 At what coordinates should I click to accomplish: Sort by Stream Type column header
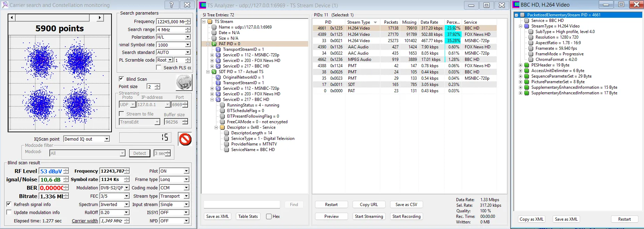[358, 22]
